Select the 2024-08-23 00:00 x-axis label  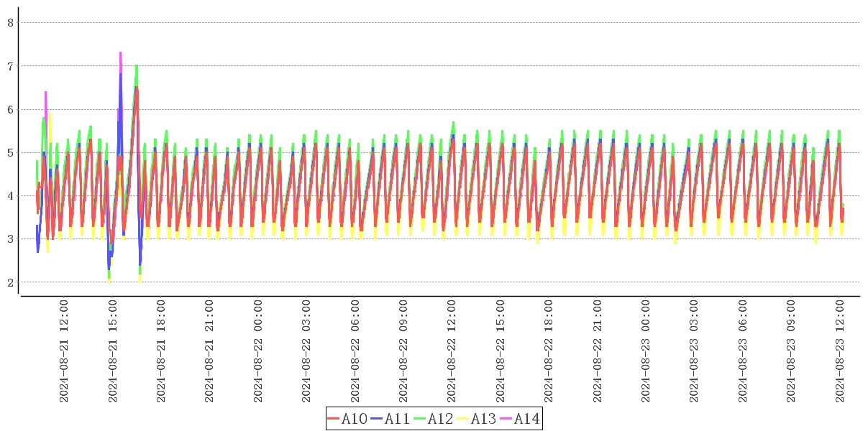(x=646, y=352)
